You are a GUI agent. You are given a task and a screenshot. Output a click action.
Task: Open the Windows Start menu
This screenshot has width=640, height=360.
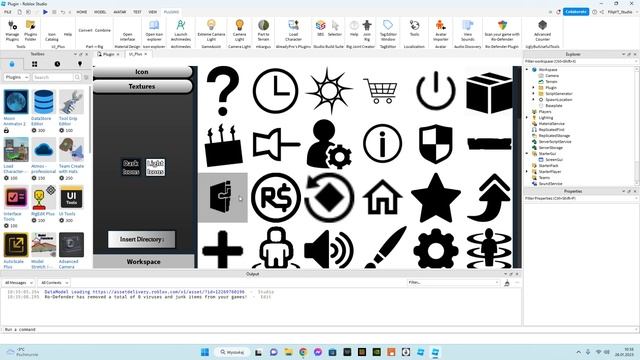point(205,352)
